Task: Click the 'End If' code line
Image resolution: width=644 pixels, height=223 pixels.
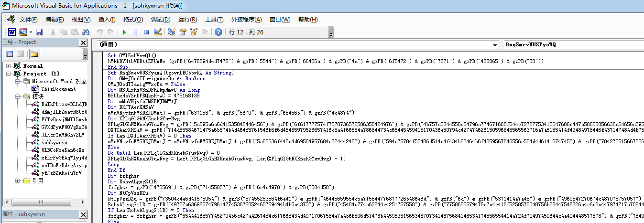Action: coord(116,170)
